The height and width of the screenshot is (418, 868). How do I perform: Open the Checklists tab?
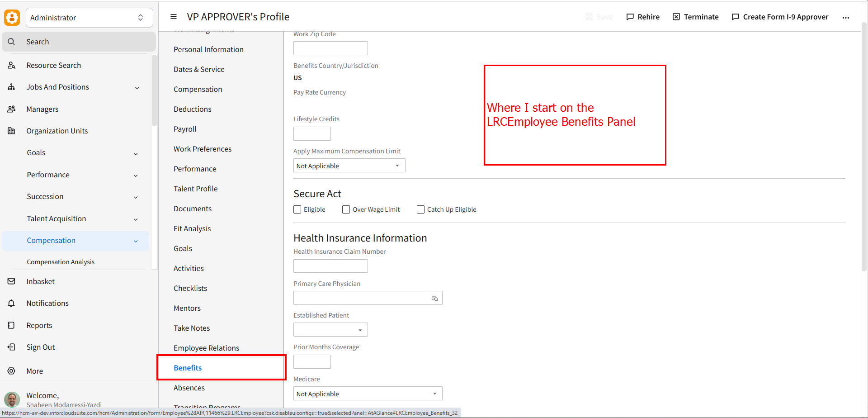click(x=190, y=288)
